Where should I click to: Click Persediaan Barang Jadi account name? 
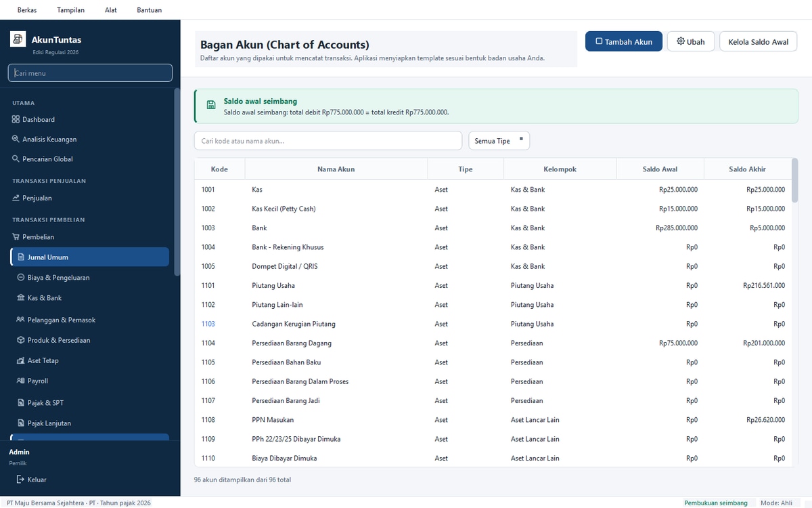tap(286, 401)
